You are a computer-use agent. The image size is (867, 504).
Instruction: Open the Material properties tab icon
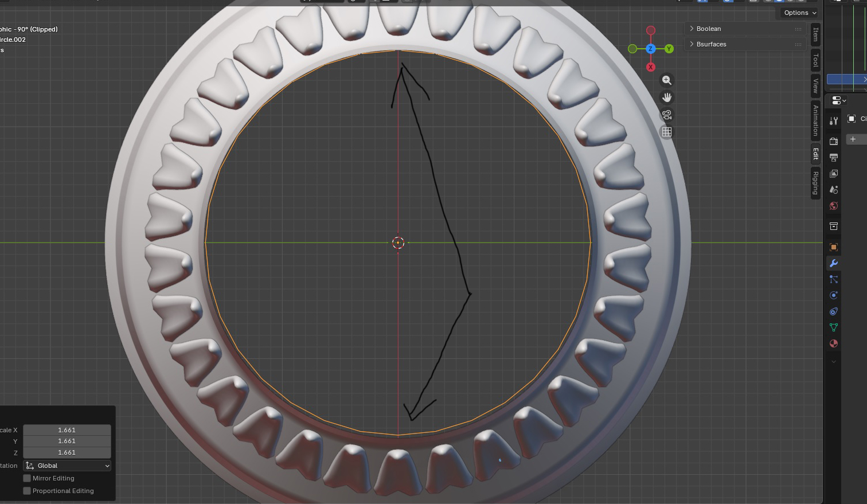coord(834,343)
